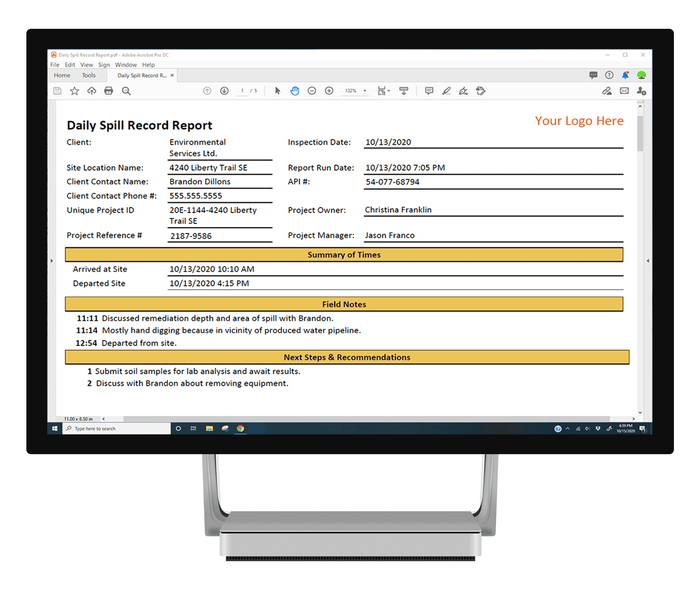Switch to the Tools tab
Viewport: 700px width, 590px height.
tap(89, 75)
